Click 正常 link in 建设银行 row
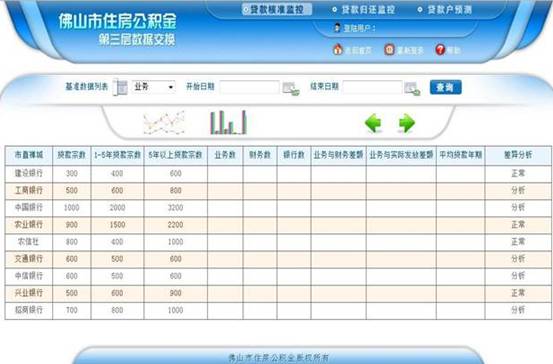This screenshot has height=364, width=553. 518,173
